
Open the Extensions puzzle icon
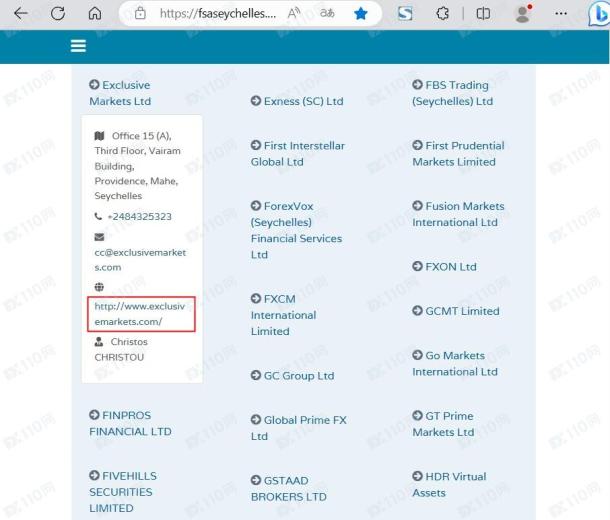442,14
